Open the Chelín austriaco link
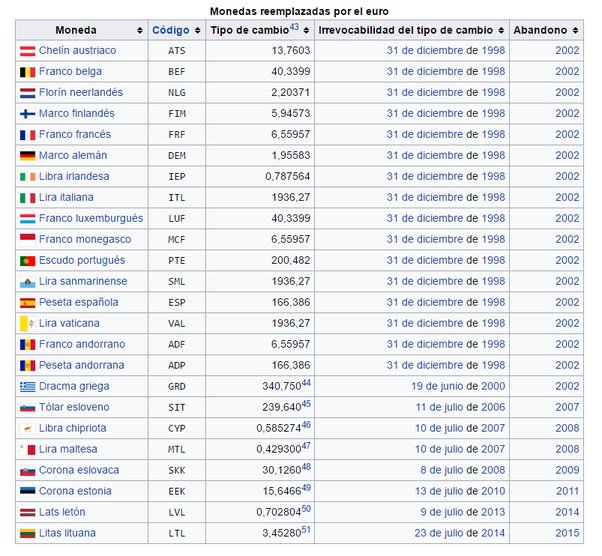The image size is (602, 556). tap(78, 50)
